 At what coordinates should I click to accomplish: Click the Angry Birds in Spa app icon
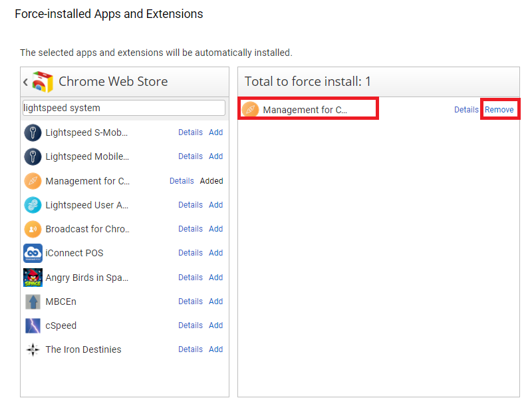click(33, 278)
